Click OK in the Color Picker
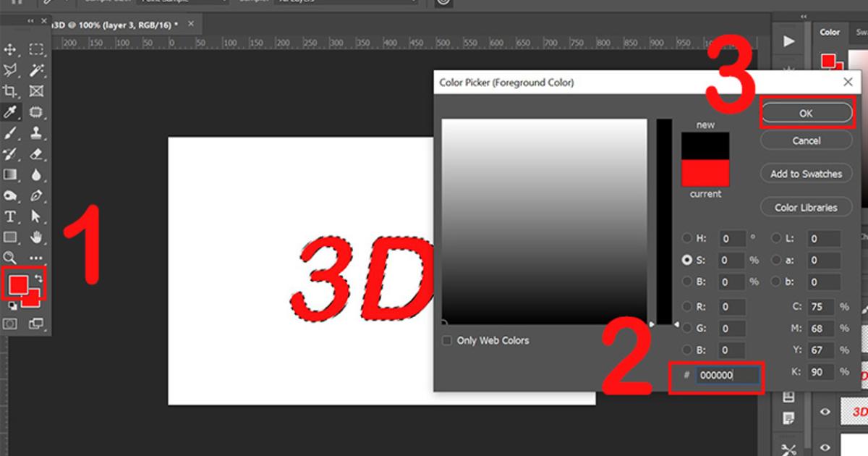 [806, 113]
